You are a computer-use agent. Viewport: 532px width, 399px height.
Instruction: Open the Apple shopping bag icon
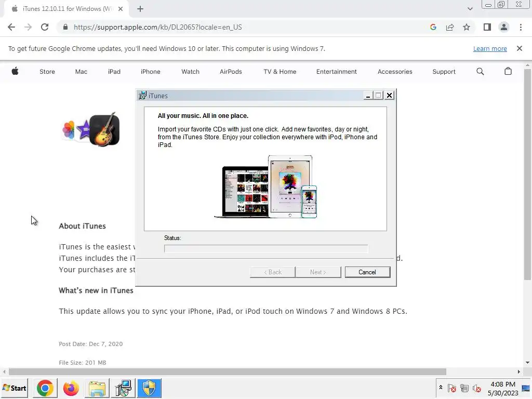point(508,71)
